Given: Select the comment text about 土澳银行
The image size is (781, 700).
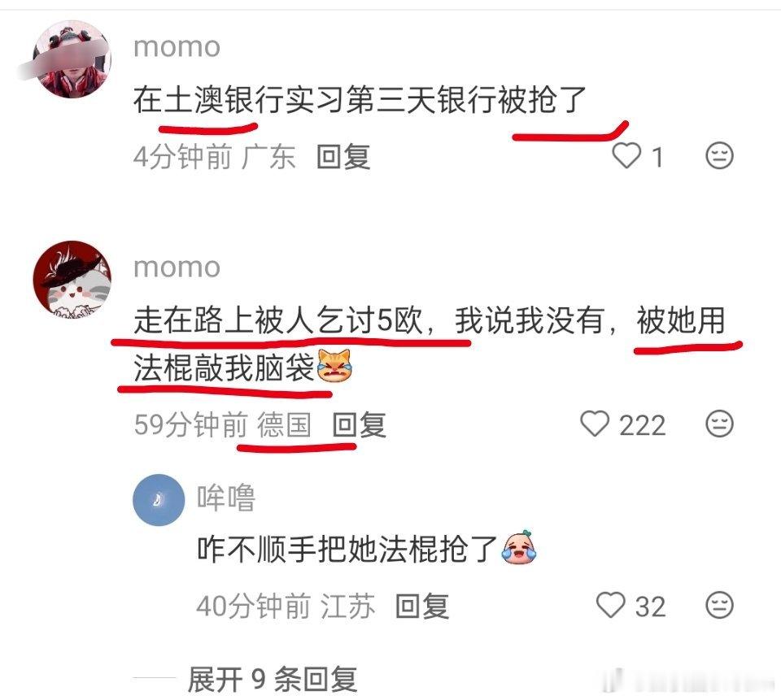Looking at the screenshot, I should 360,99.
